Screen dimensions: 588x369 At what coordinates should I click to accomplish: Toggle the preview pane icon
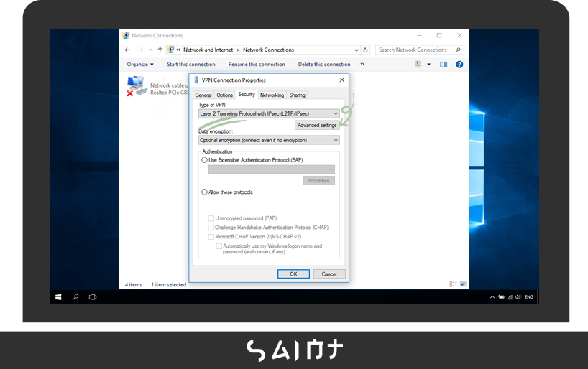pos(444,64)
